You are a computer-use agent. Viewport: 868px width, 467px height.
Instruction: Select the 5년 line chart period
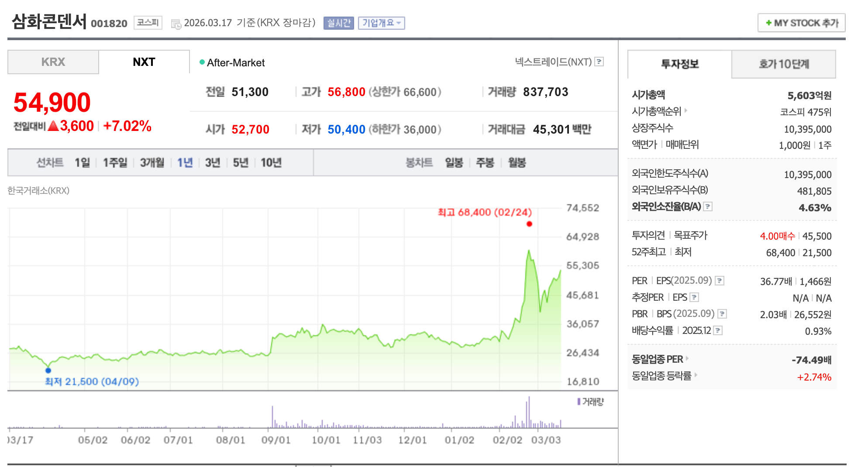point(241,163)
